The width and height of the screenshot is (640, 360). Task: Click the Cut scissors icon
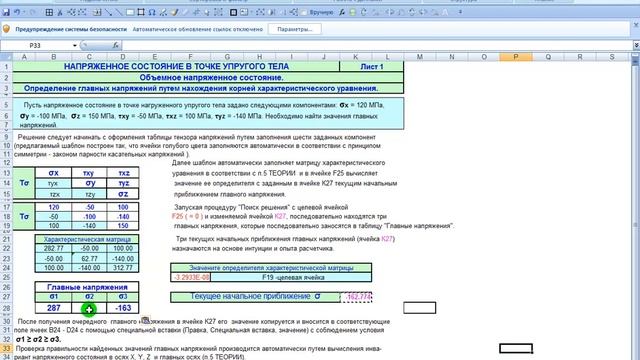pyautogui.click(x=60, y=12)
